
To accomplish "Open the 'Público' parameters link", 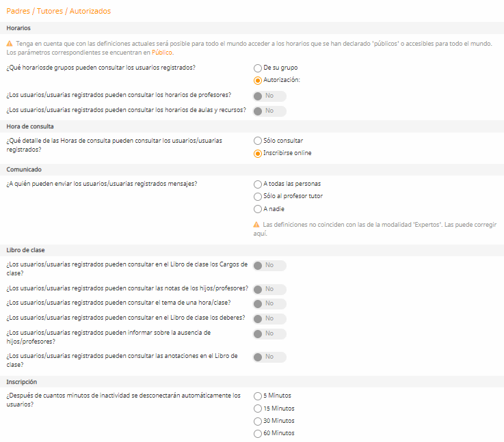I will click(161, 53).
